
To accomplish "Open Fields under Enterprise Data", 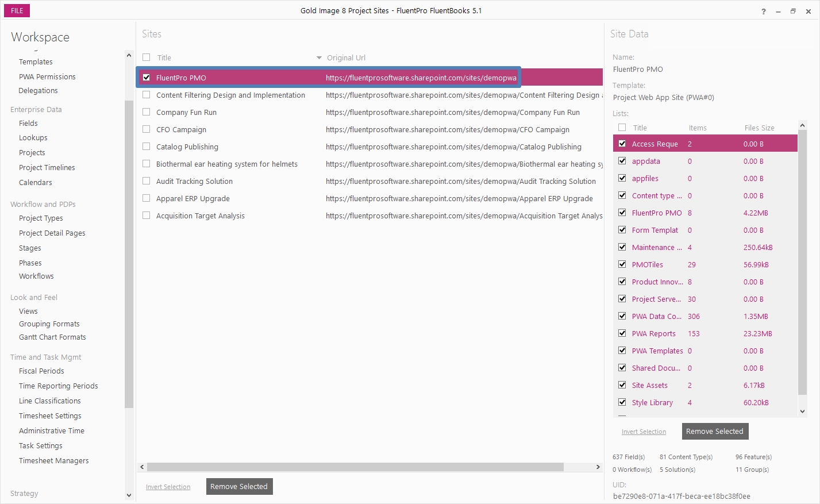I will 28,124.
